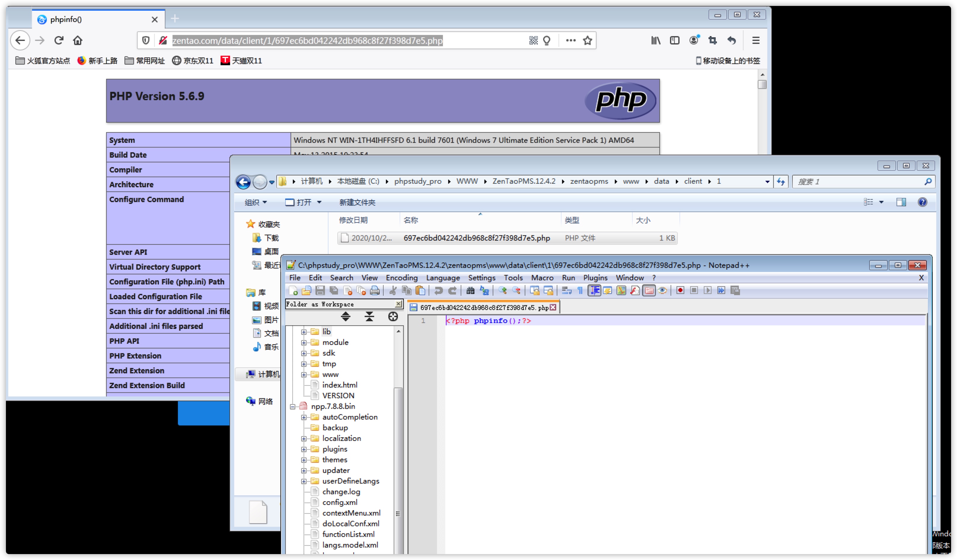Viewport: 957px width, 560px height.
Task: Open the File menu in Notepad++
Action: tap(295, 278)
